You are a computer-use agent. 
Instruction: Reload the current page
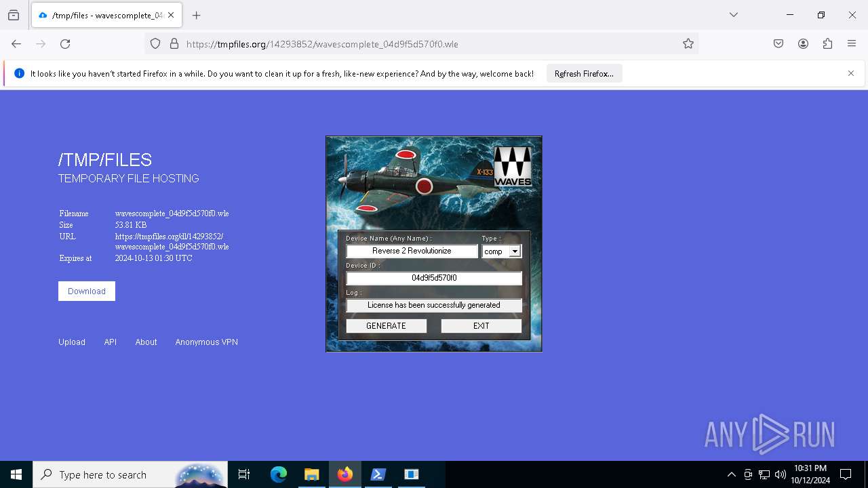[x=65, y=44]
